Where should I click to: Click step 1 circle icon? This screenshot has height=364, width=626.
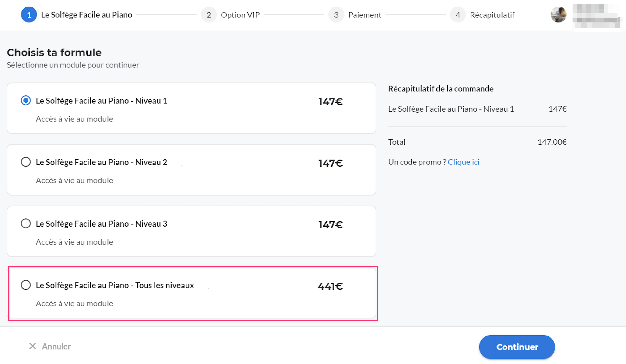29,15
